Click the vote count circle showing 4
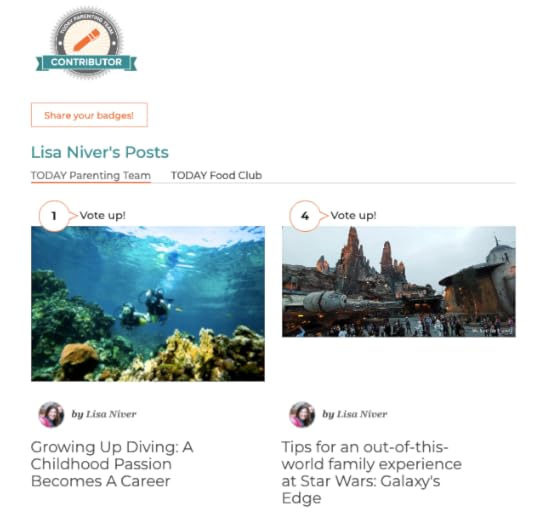Viewport: 540px width, 526px height. coord(304,216)
